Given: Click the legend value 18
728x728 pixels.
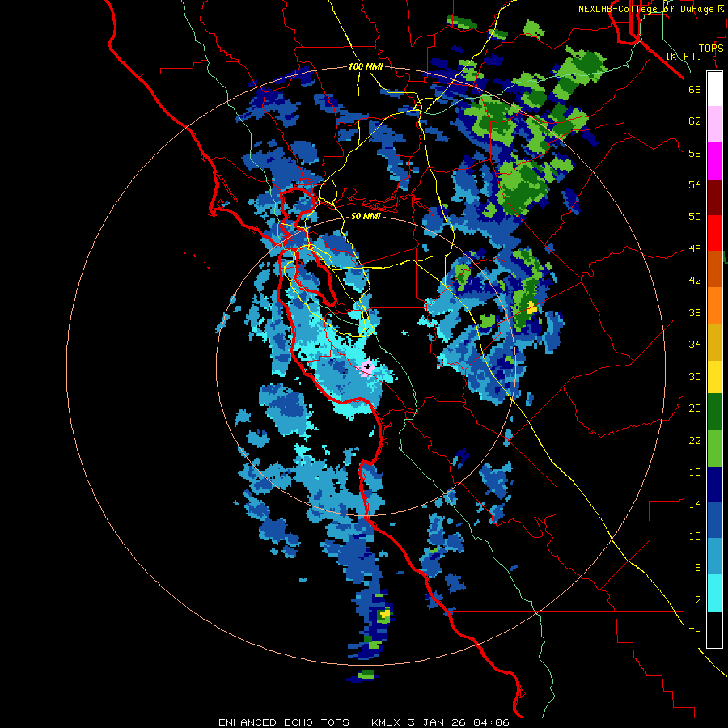Looking at the screenshot, I should tap(695, 472).
